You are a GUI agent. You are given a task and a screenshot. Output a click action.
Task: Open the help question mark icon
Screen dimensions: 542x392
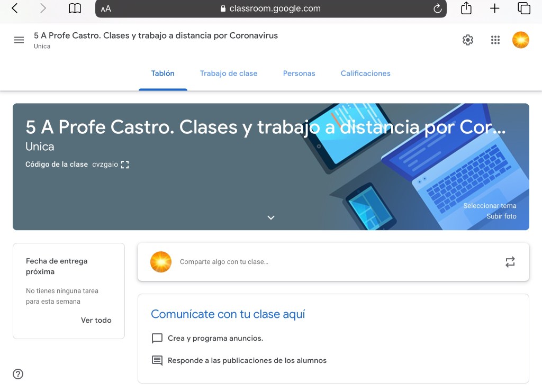18,374
